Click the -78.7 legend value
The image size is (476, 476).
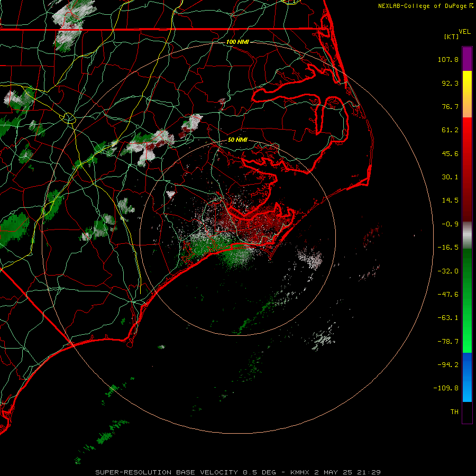click(448, 342)
